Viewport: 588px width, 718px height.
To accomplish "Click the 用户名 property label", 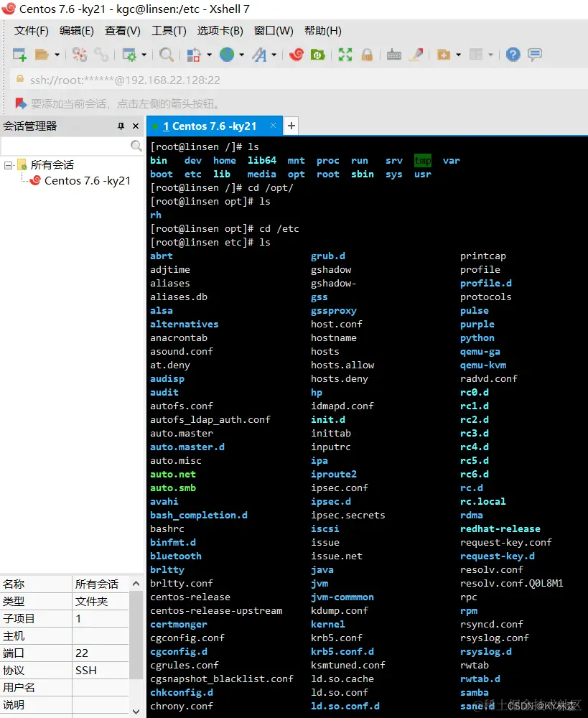I will tap(19, 687).
